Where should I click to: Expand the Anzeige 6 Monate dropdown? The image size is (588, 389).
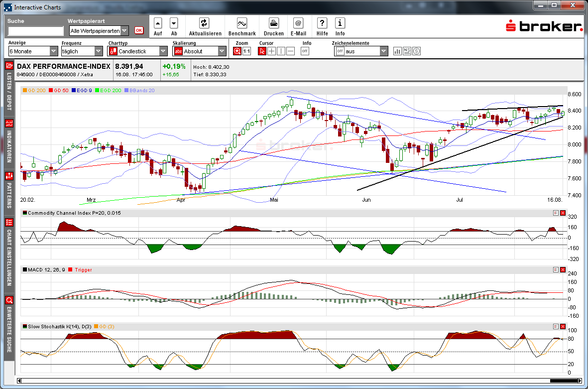click(x=54, y=51)
